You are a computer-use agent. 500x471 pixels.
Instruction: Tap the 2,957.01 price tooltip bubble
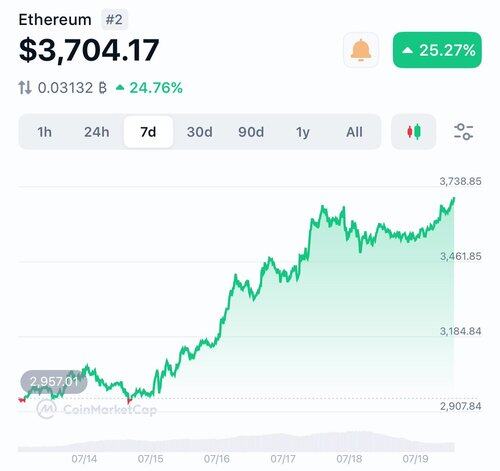54,381
